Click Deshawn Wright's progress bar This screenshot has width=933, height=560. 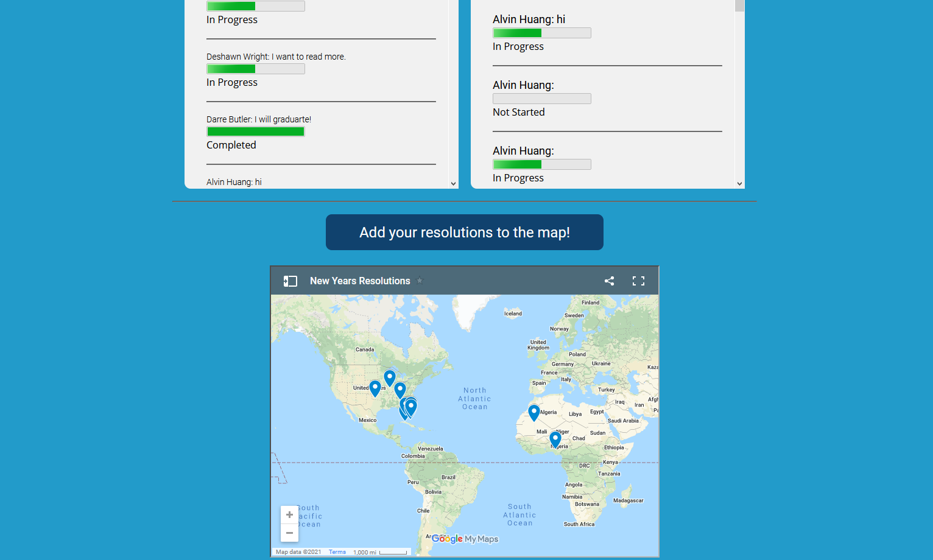[256, 69]
